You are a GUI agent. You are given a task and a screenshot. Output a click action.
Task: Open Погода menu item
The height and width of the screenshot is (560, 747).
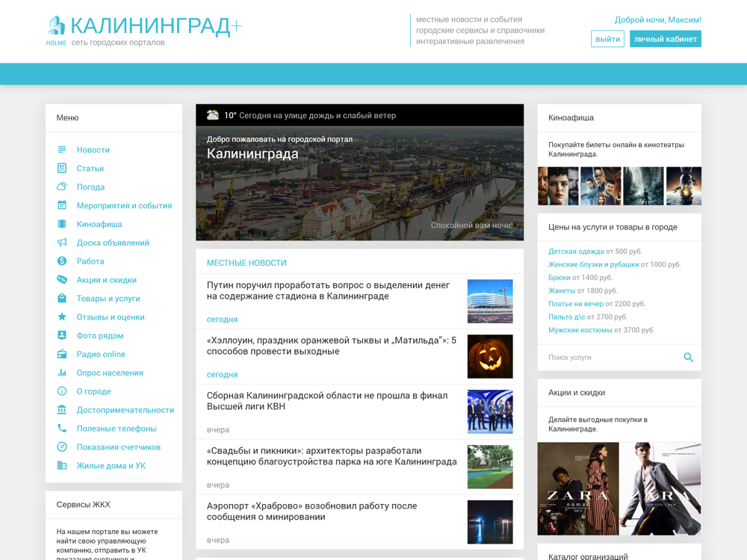point(90,187)
